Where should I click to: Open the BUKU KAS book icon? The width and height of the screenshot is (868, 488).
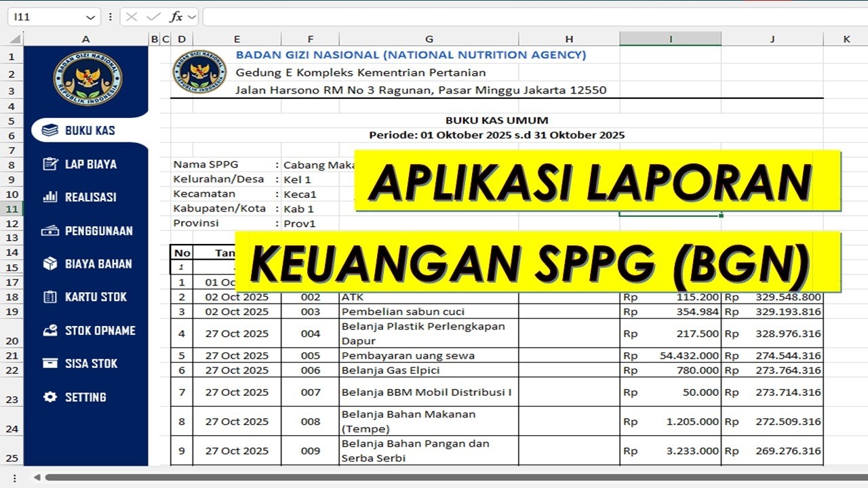click(50, 130)
